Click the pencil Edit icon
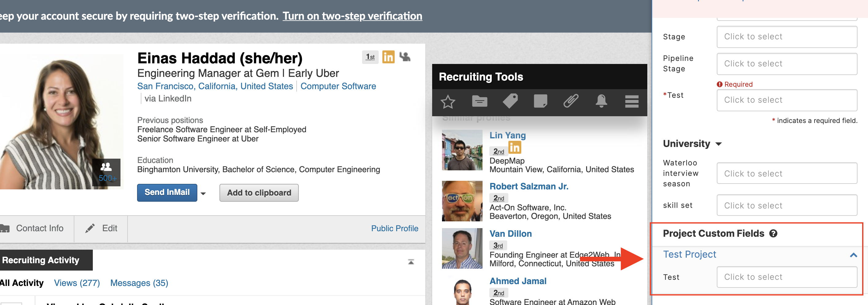 tap(90, 228)
